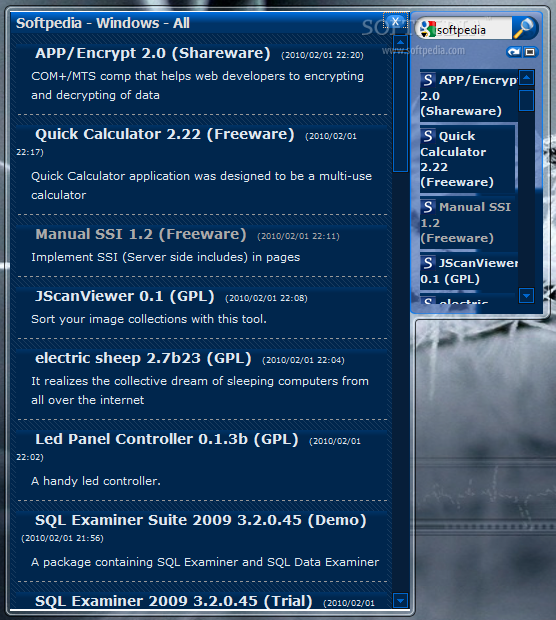556x620 pixels.
Task: Click timestamp '(2010/02/01 22:04)'
Action: click(303, 361)
